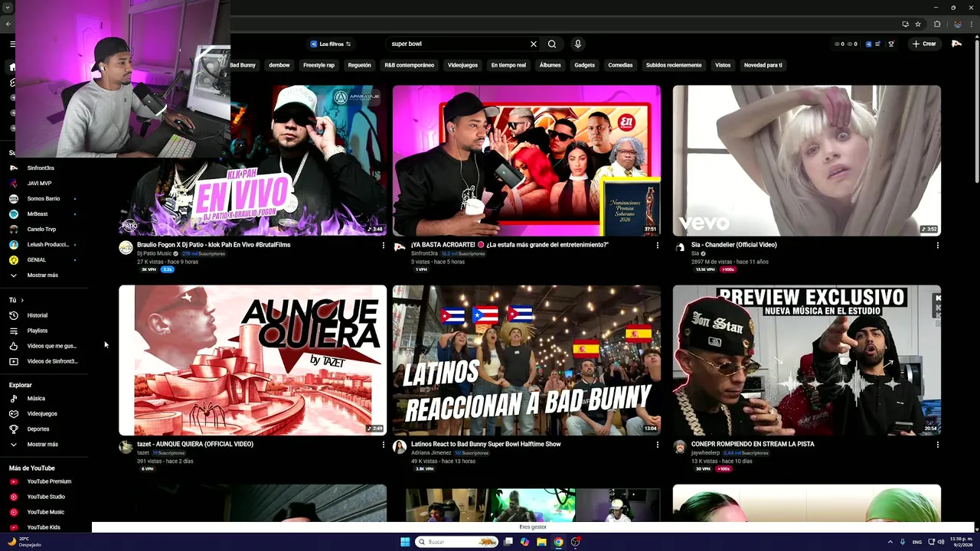The width and height of the screenshot is (980, 551).
Task: Select the Álbumes filter chip
Action: [550, 65]
